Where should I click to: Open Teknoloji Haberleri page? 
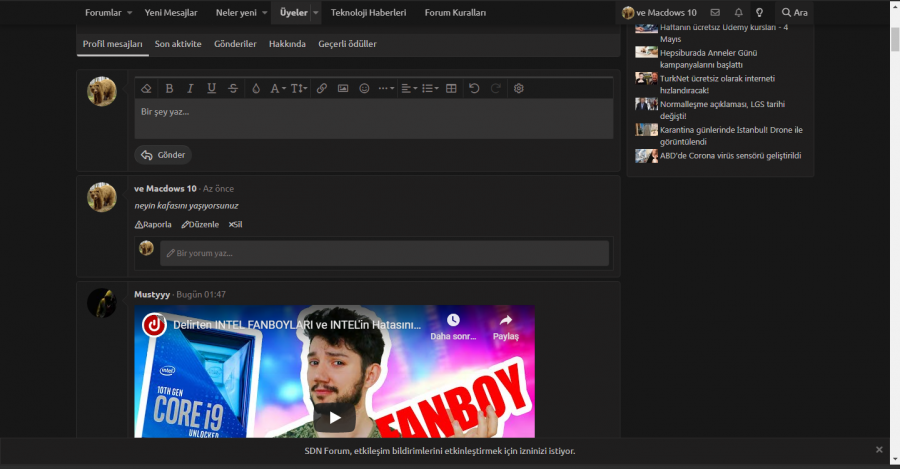pos(368,13)
